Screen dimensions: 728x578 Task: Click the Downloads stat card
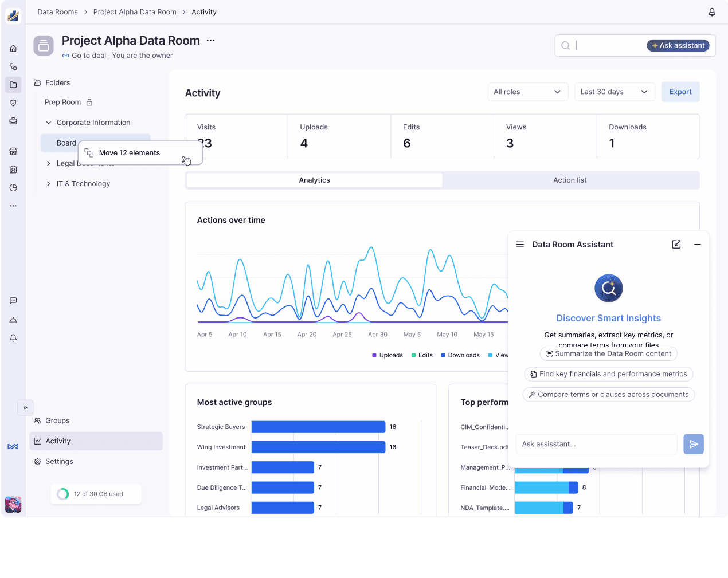[x=648, y=136]
